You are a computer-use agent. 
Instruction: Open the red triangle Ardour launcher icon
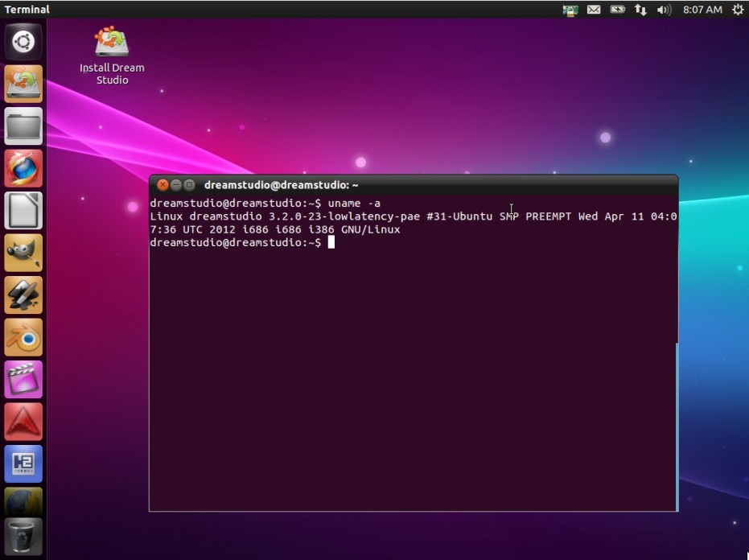[23, 422]
